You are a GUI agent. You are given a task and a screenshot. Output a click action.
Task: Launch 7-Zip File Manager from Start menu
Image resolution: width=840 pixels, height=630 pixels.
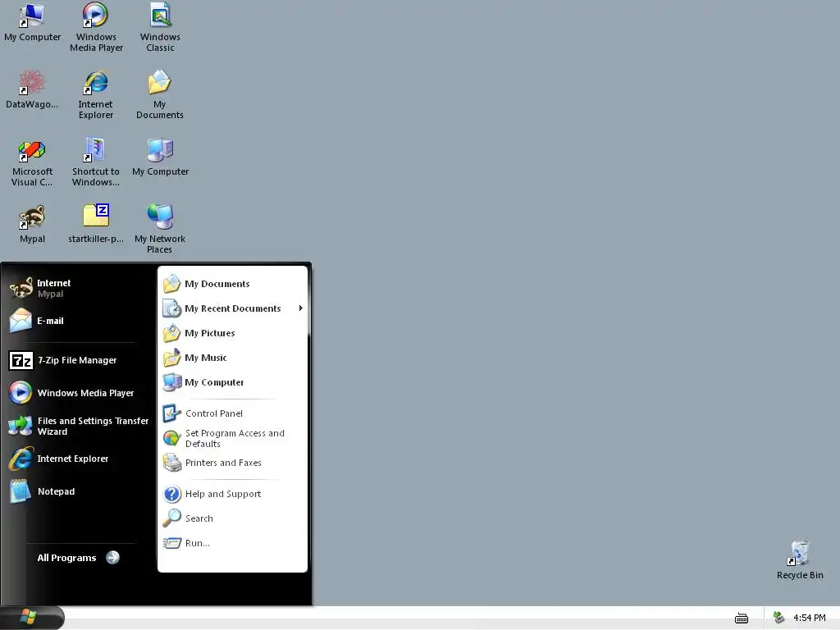pos(80,361)
